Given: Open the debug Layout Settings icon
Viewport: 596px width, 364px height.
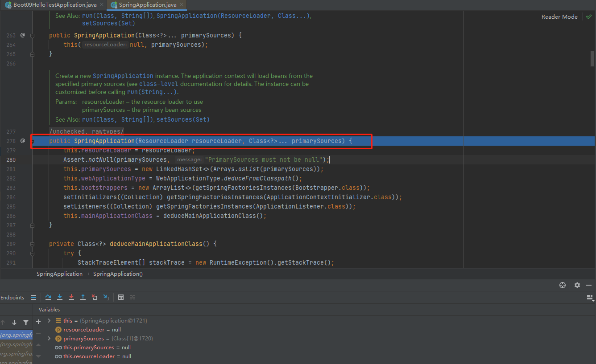Looking at the screenshot, I should (589, 297).
